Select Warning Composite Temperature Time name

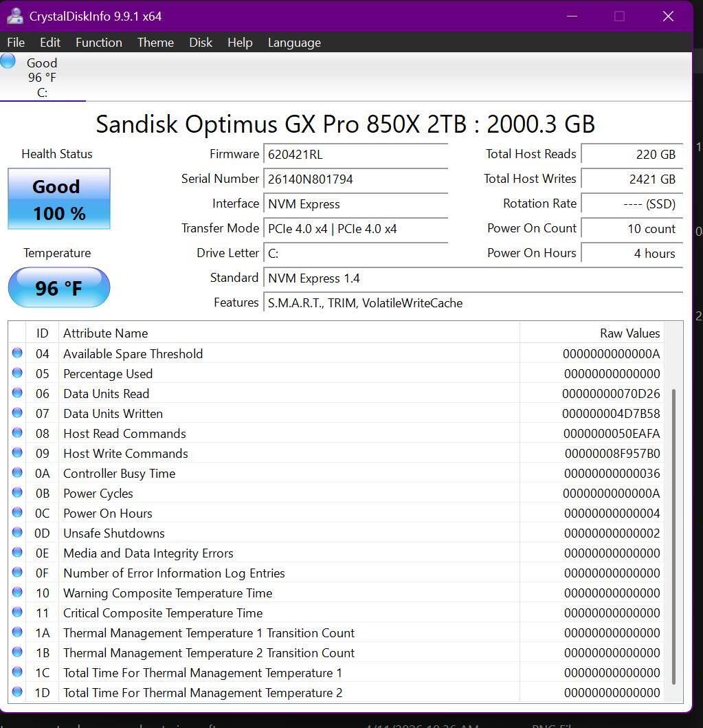168,593
